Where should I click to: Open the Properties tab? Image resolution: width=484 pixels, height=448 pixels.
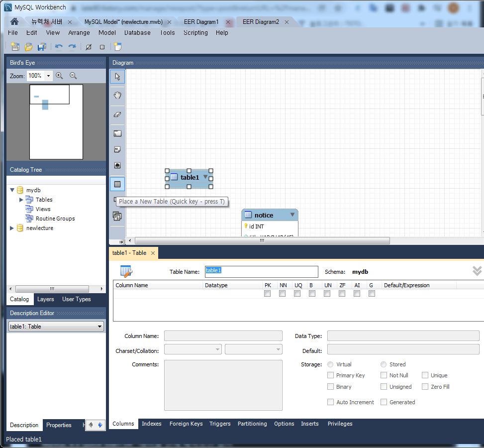(x=59, y=425)
